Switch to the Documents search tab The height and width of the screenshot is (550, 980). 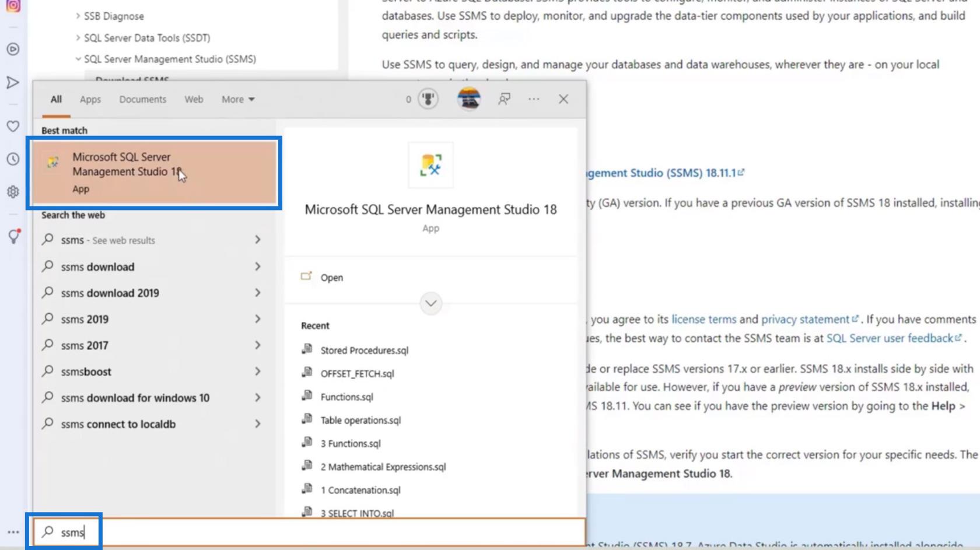(x=143, y=99)
